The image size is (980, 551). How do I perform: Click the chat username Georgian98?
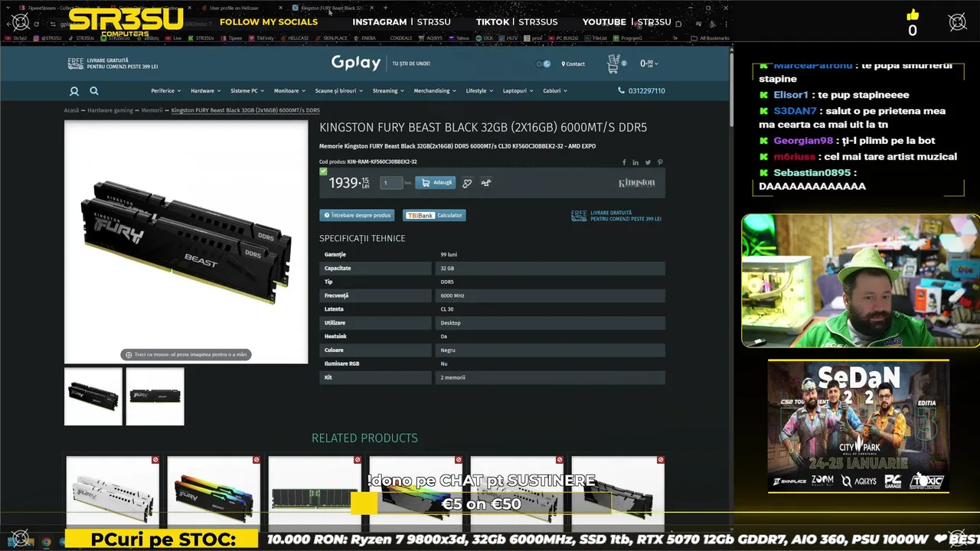[x=803, y=141]
